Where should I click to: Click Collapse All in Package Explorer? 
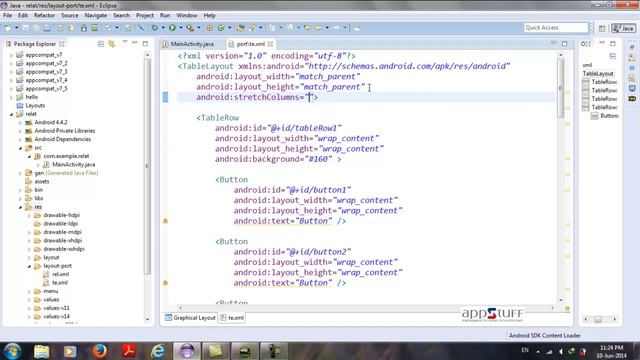[101, 44]
